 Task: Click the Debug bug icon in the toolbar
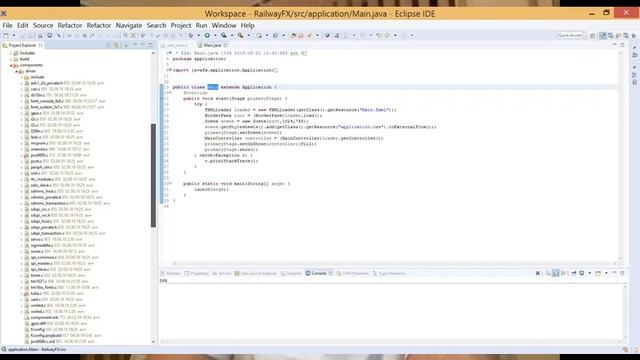click(x=190, y=36)
